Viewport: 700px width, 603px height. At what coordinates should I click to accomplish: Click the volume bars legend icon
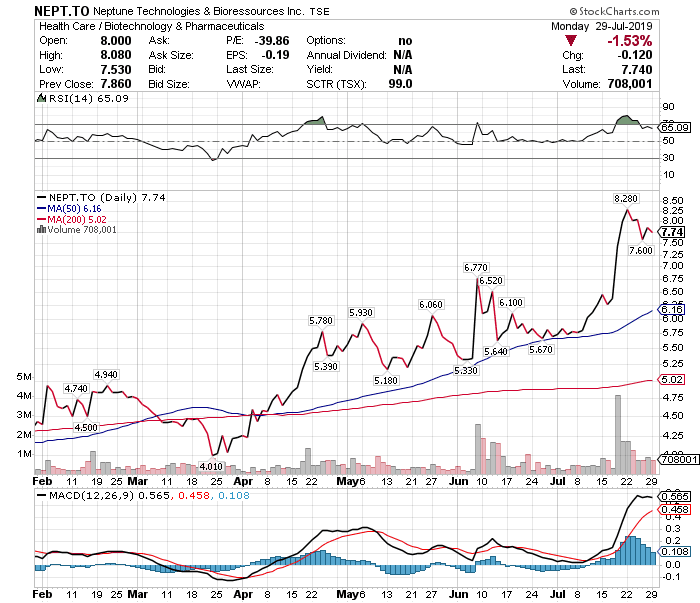[x=41, y=229]
